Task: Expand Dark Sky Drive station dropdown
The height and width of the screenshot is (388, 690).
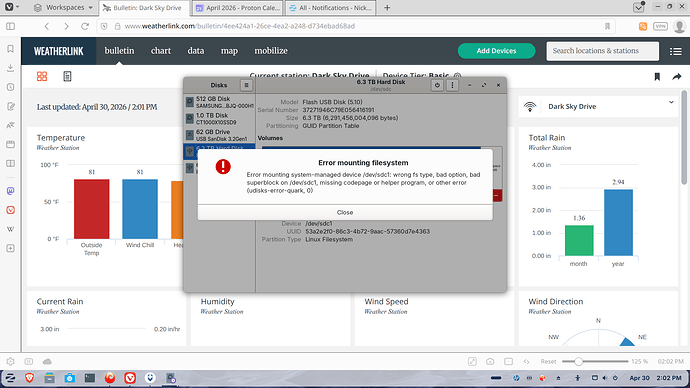Action: (x=671, y=102)
